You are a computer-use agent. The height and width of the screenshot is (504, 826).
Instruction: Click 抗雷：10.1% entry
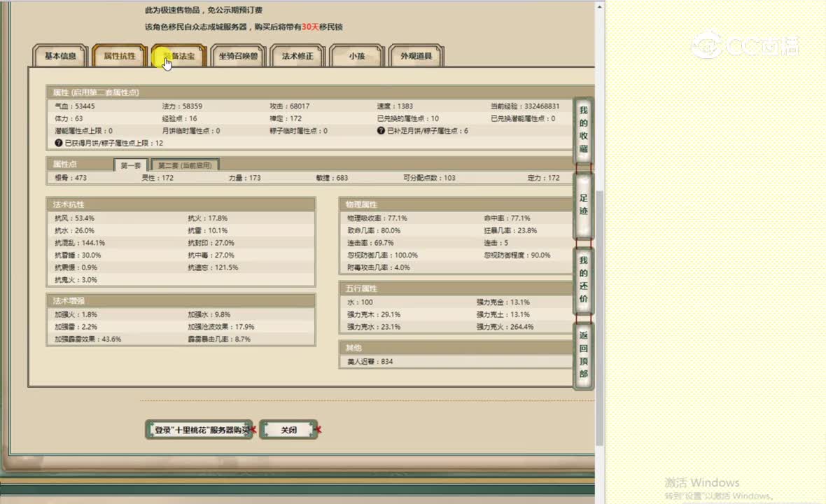(x=208, y=231)
